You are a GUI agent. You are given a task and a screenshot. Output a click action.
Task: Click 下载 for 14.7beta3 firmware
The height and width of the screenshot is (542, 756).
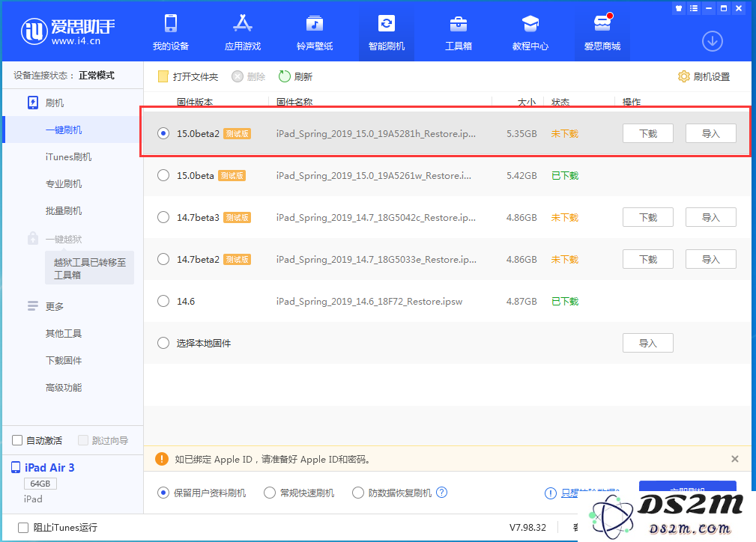(x=648, y=217)
